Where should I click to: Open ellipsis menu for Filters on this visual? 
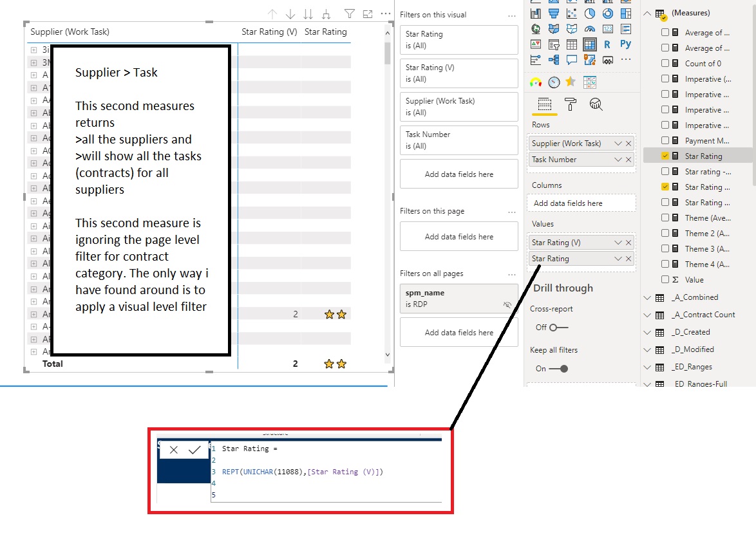pos(511,15)
